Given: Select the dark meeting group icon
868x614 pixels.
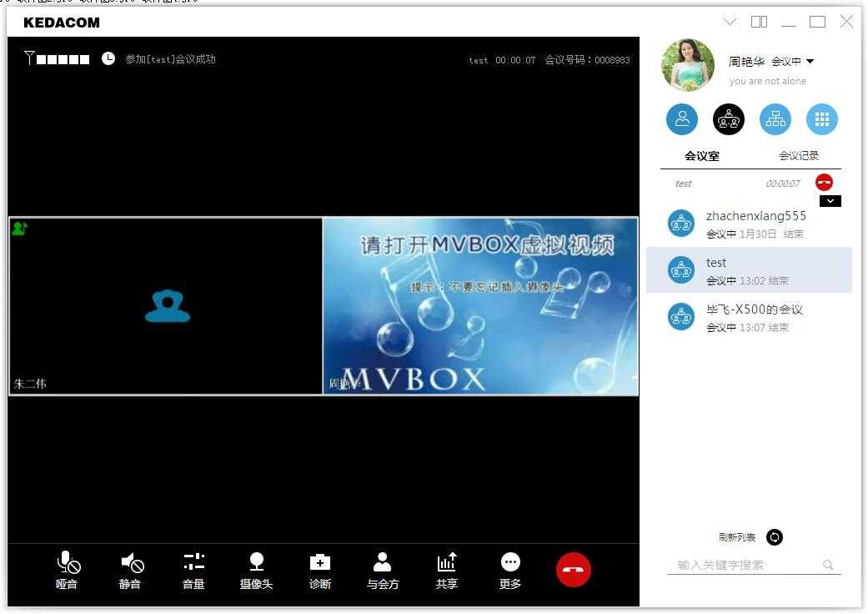Looking at the screenshot, I should (x=729, y=119).
